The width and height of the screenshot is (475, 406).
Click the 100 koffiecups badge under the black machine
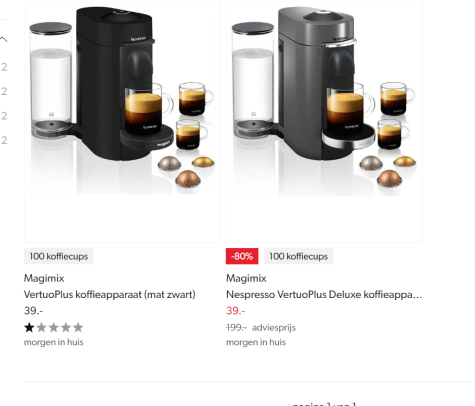point(59,256)
